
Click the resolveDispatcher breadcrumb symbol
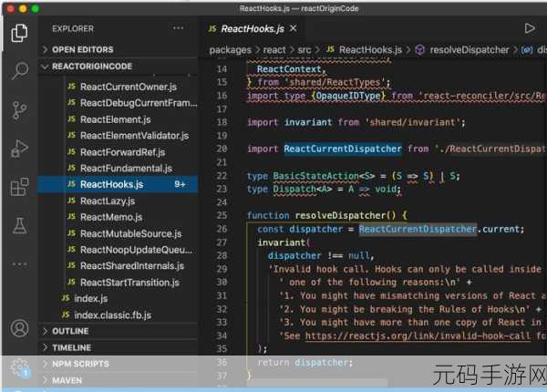pyautogui.click(x=462, y=50)
